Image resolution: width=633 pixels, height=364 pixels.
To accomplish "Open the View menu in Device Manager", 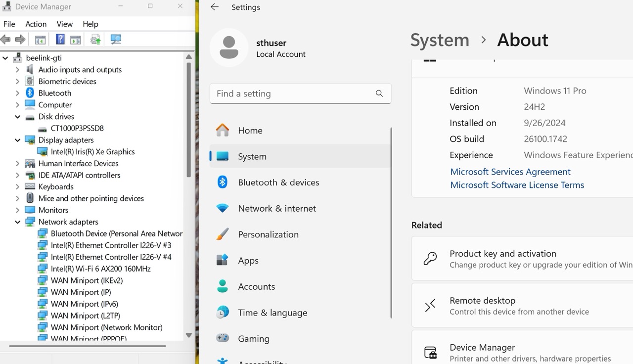I will click(x=64, y=24).
